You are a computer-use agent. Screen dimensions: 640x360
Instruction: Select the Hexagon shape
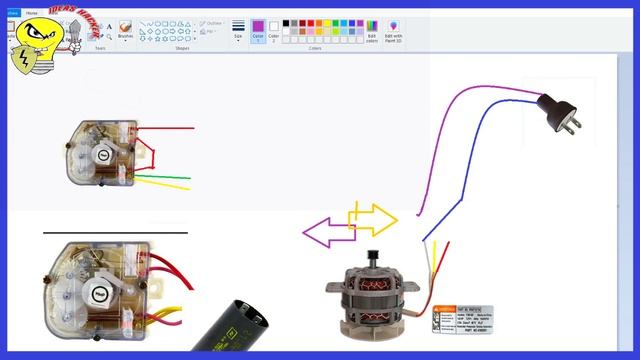point(165,31)
